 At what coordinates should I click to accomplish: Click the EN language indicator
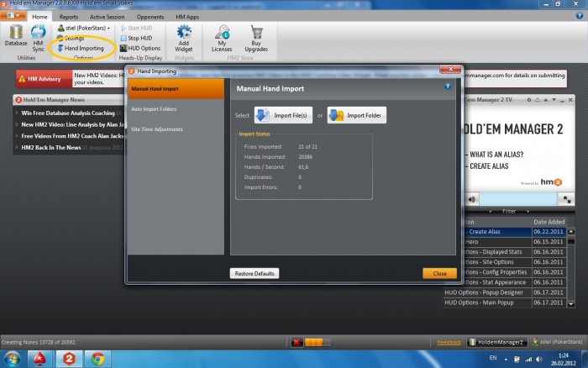click(493, 358)
